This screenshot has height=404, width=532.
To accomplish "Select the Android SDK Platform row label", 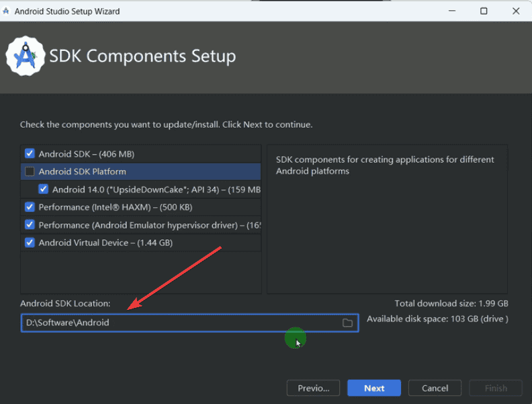I will [x=82, y=171].
